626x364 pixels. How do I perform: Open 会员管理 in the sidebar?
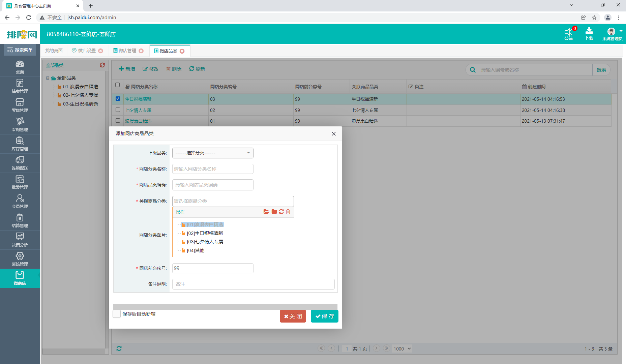tap(20, 202)
